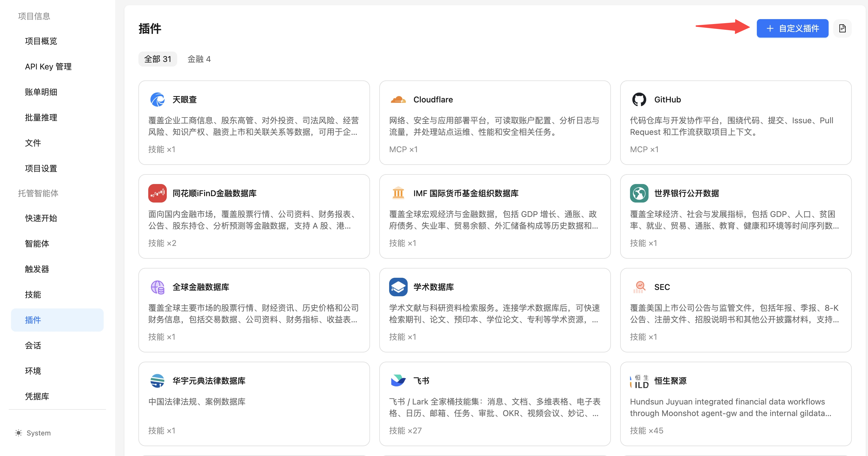Open the Cloudflare plugin title
The image size is (868, 456).
point(433,100)
